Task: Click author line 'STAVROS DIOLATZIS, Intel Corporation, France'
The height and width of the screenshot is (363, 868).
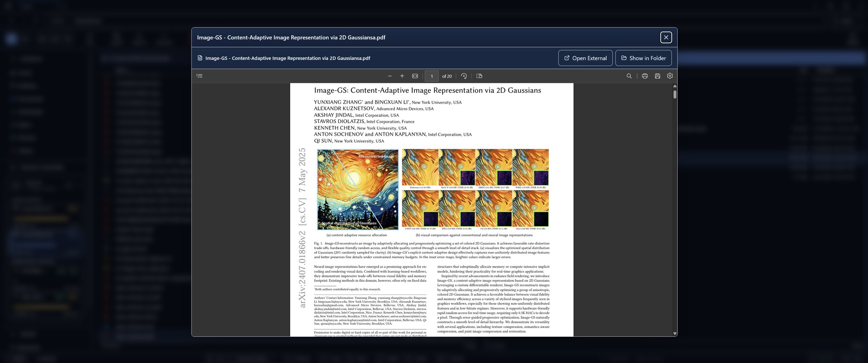Action: [x=364, y=121]
